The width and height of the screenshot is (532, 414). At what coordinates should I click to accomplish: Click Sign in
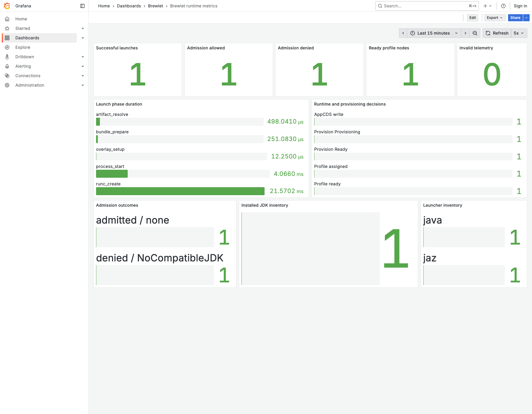click(x=520, y=6)
